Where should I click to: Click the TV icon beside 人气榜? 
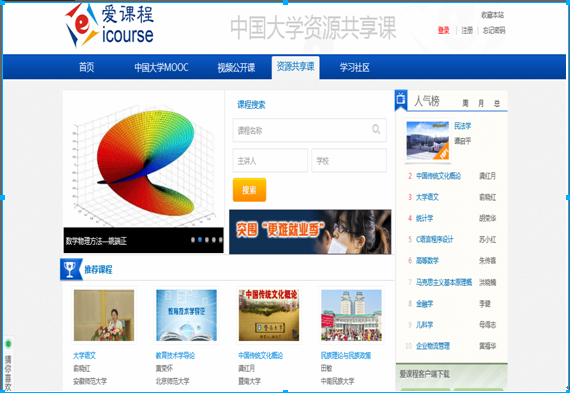(401, 99)
